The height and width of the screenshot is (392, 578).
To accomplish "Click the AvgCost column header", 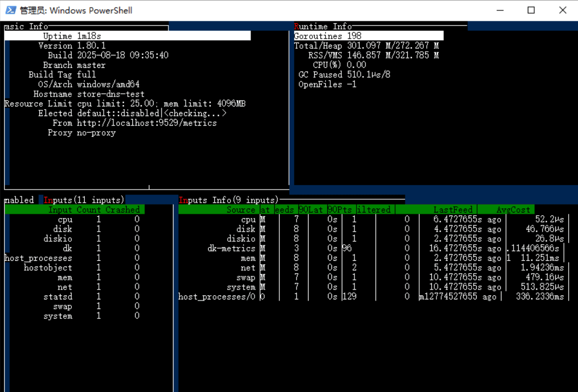I will point(513,210).
